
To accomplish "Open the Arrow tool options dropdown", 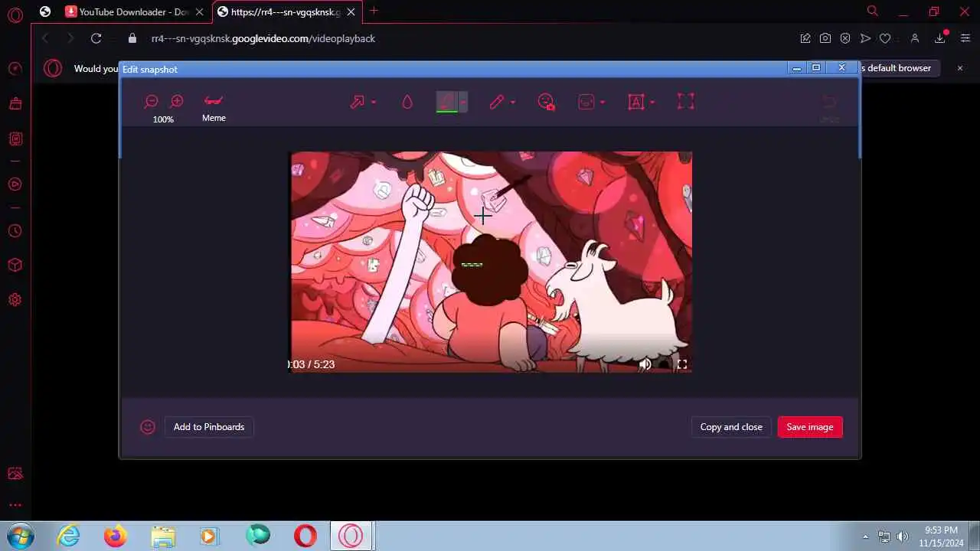I will tap(374, 102).
